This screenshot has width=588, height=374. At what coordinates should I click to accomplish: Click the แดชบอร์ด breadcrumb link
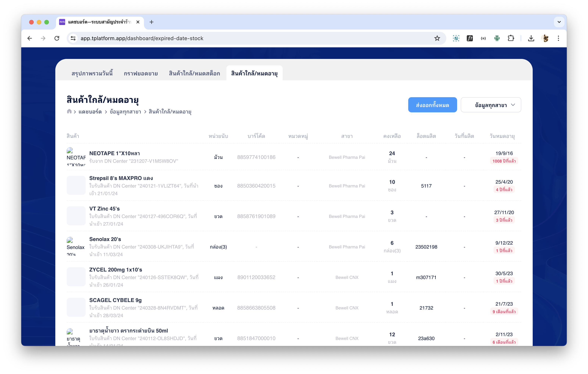[x=90, y=112]
